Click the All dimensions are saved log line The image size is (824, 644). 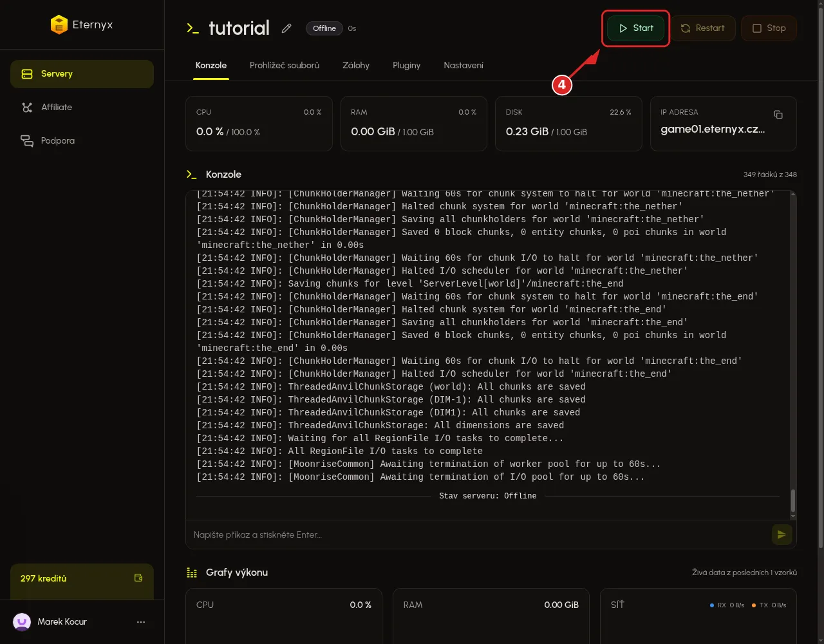(x=380, y=426)
